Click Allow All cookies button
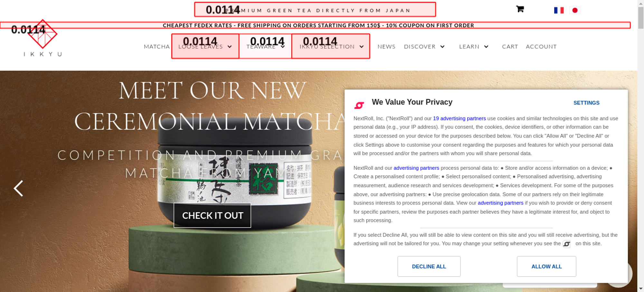The image size is (644, 292). click(x=546, y=267)
